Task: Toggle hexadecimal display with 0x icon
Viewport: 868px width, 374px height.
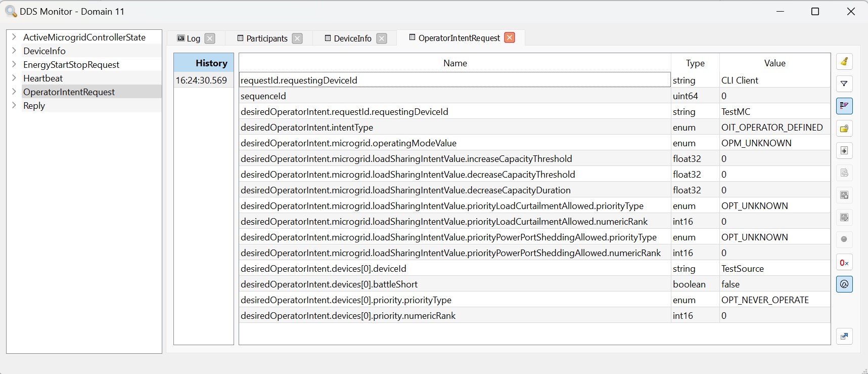Action: tap(844, 263)
